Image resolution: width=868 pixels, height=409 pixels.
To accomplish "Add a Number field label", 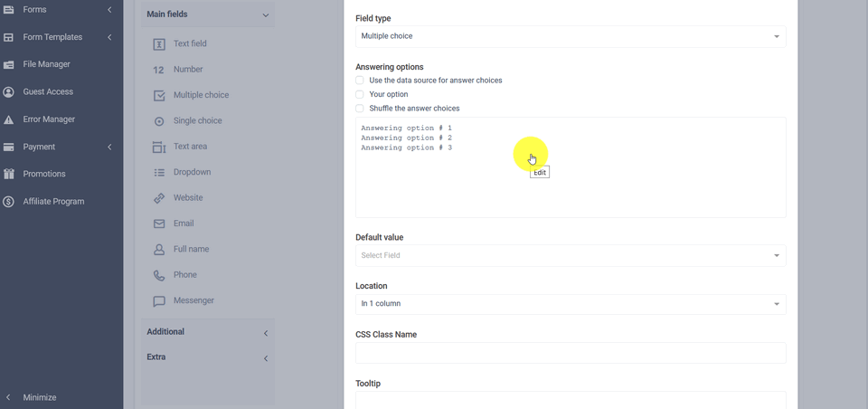I will pos(188,70).
